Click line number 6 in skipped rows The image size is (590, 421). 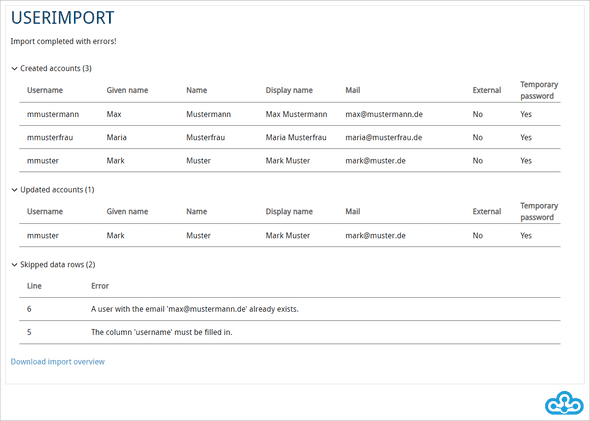point(29,309)
